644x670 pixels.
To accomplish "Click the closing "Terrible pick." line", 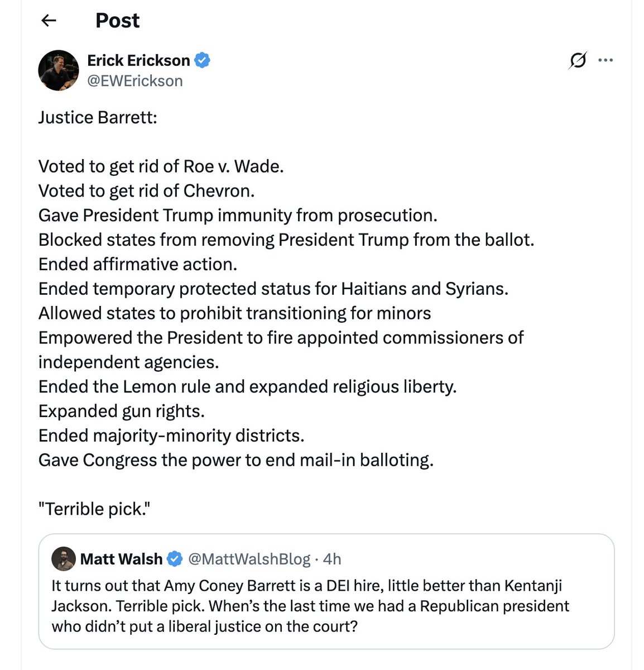I will click(95, 509).
